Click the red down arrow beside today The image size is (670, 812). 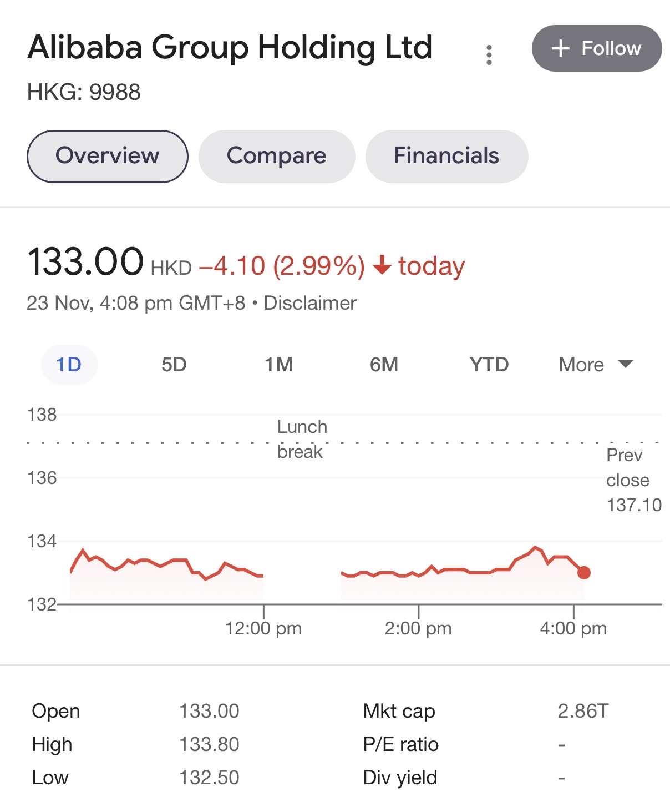382,265
